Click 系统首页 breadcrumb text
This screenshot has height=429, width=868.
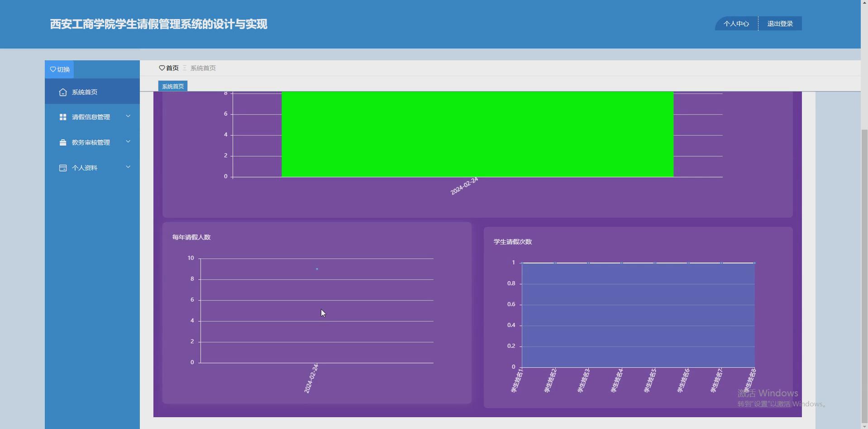pyautogui.click(x=203, y=68)
